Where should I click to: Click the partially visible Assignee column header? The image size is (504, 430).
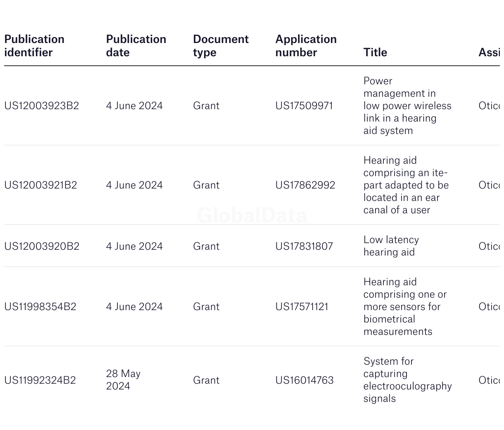[x=489, y=53]
